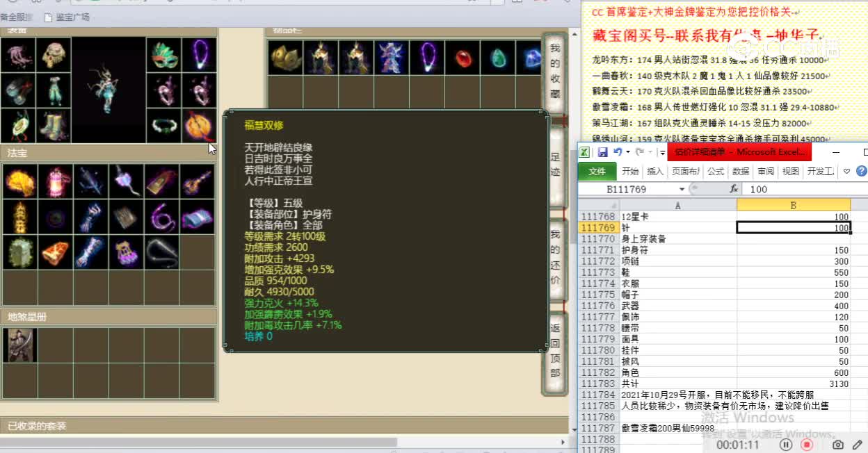Screen dimensions: 868x453
Task: Open Excel's 文件 tab
Action: [597, 171]
